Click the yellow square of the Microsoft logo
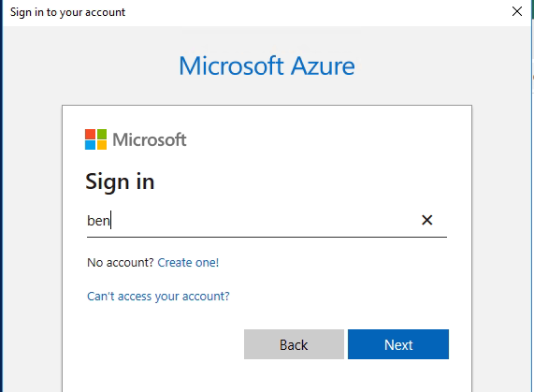 pyautogui.click(x=102, y=145)
